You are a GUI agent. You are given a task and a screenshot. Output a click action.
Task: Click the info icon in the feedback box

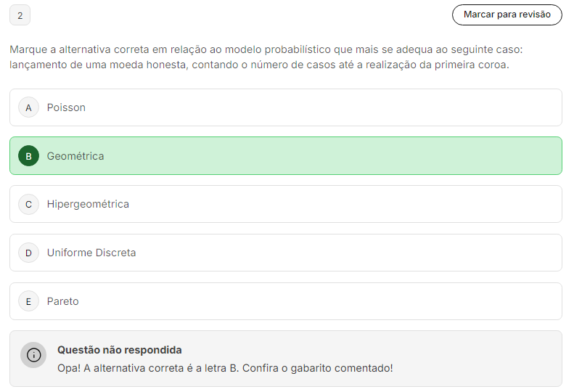point(33,355)
